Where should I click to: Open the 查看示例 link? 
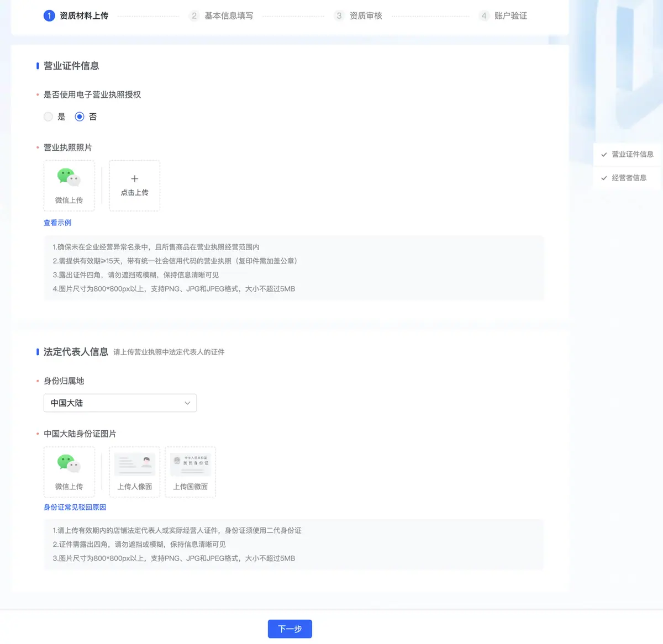click(57, 223)
